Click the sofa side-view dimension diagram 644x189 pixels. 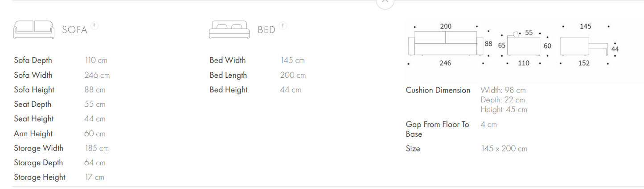click(524, 45)
